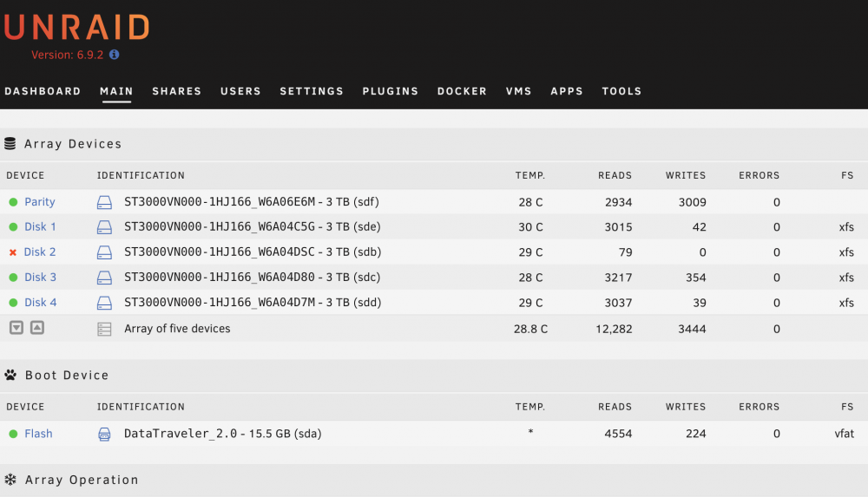Click the Disk 2 red X status icon
The height and width of the screenshot is (497, 868).
pyautogui.click(x=13, y=252)
